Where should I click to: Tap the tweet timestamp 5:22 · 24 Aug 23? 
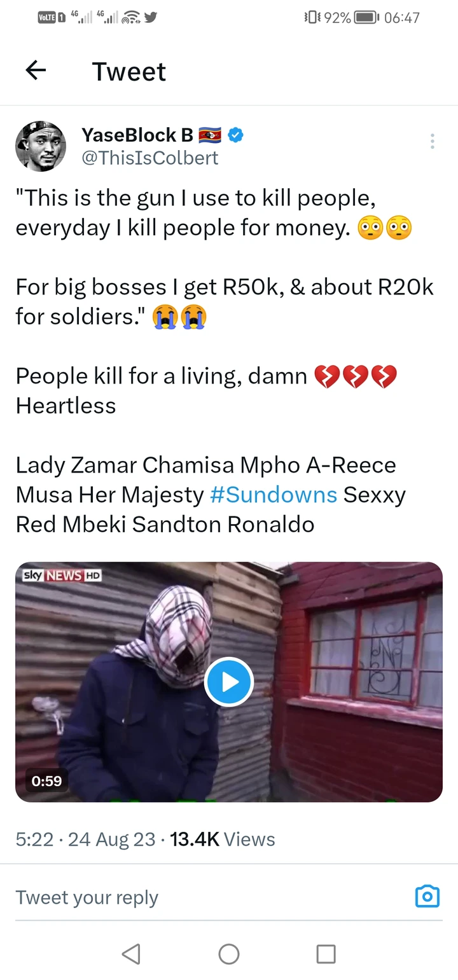(x=85, y=839)
